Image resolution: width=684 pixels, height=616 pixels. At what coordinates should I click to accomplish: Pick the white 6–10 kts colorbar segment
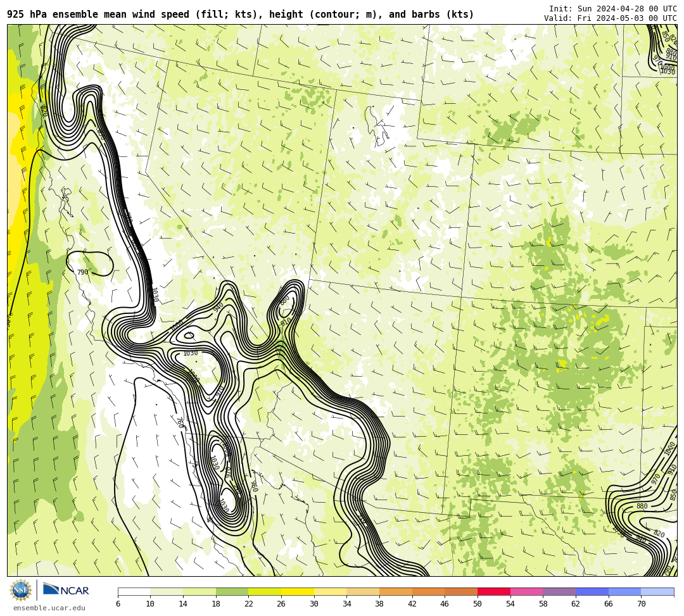point(134,592)
